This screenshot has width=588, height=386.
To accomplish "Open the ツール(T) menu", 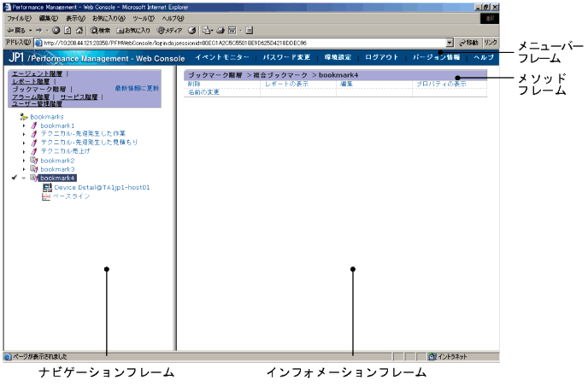I will point(144,19).
